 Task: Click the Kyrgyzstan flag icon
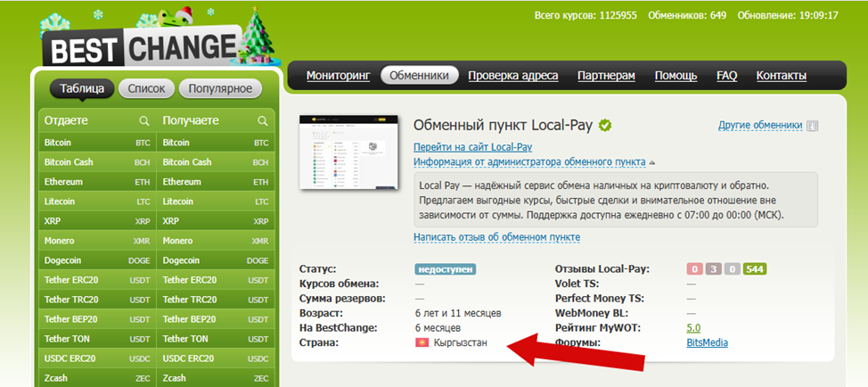[422, 342]
